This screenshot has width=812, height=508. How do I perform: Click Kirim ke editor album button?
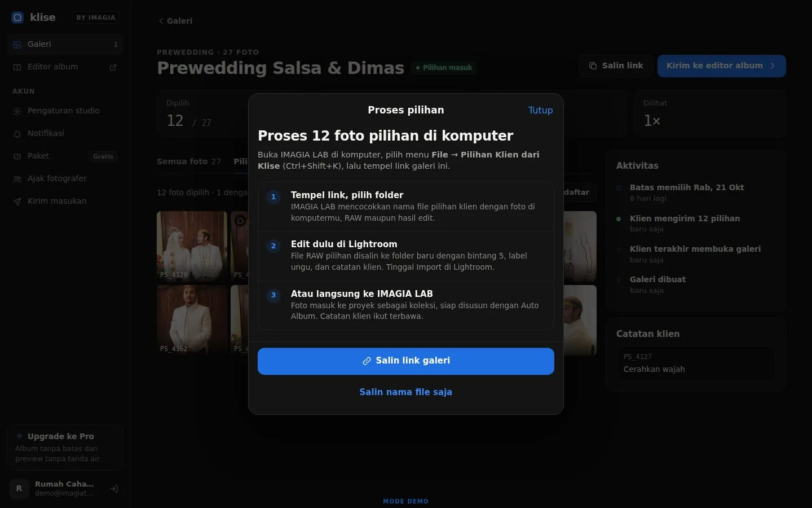pyautogui.click(x=722, y=65)
